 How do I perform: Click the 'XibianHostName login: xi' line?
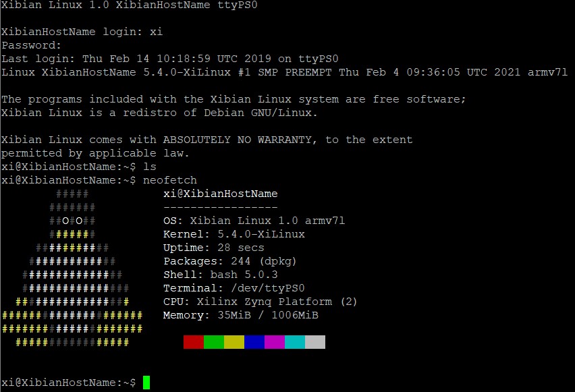tap(82, 32)
